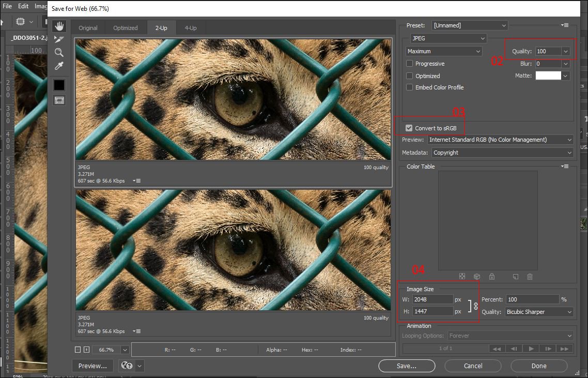Click the Preview button
This screenshot has width=588, height=378.
(92, 366)
